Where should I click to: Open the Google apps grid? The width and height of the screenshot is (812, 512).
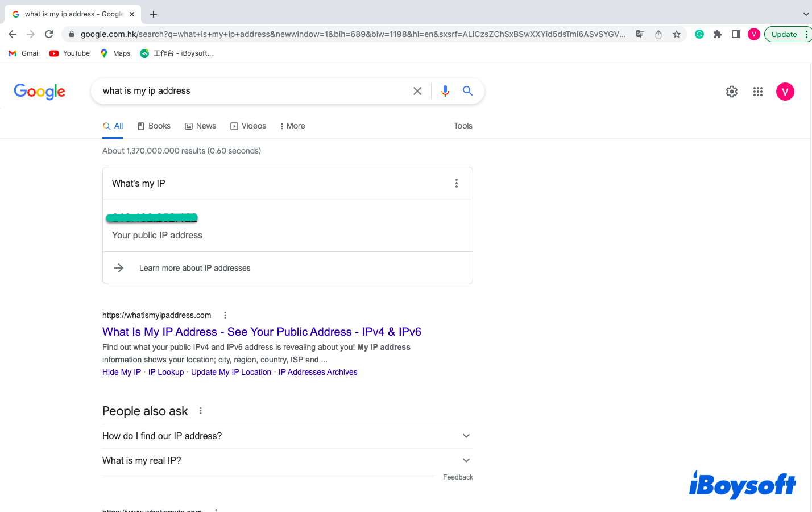[758, 92]
